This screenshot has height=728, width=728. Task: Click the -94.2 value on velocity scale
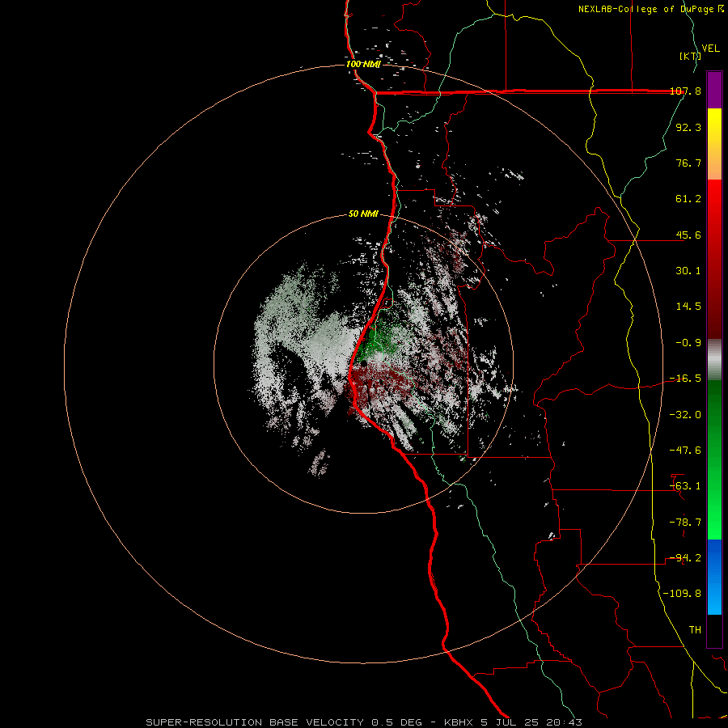click(685, 558)
